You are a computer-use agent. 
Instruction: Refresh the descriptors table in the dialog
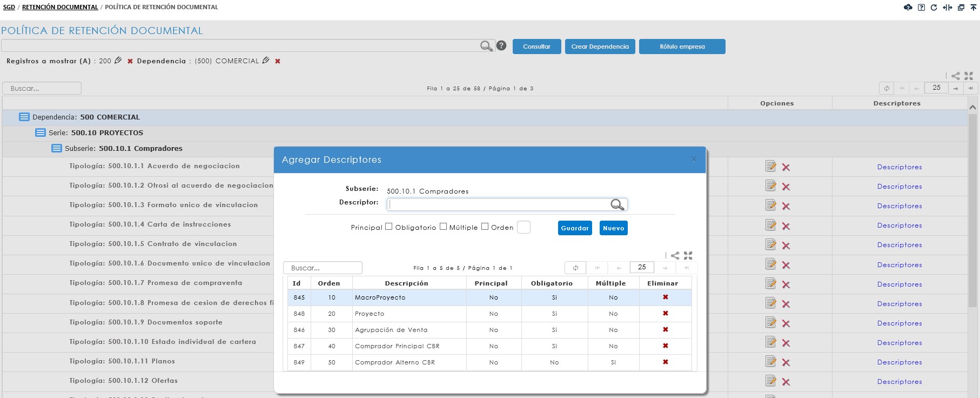575,268
